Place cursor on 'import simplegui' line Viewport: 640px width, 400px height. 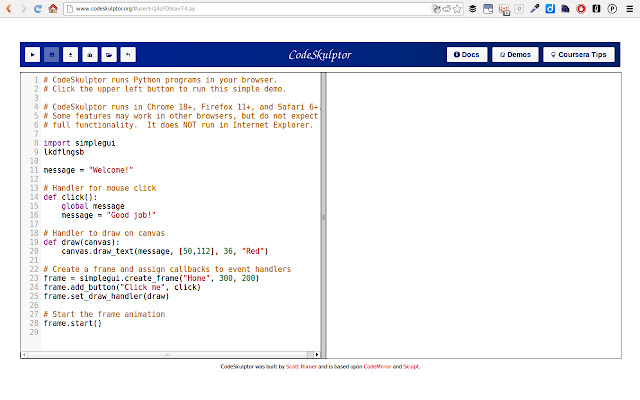point(80,143)
